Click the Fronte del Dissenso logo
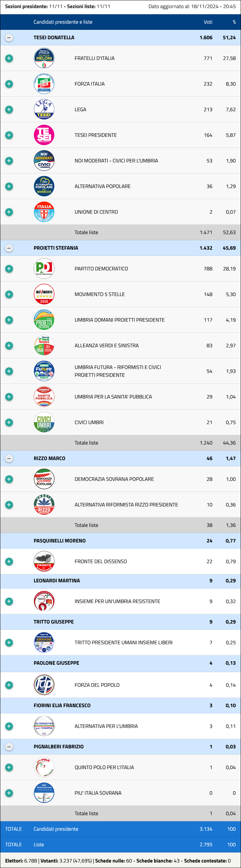 coord(44,561)
